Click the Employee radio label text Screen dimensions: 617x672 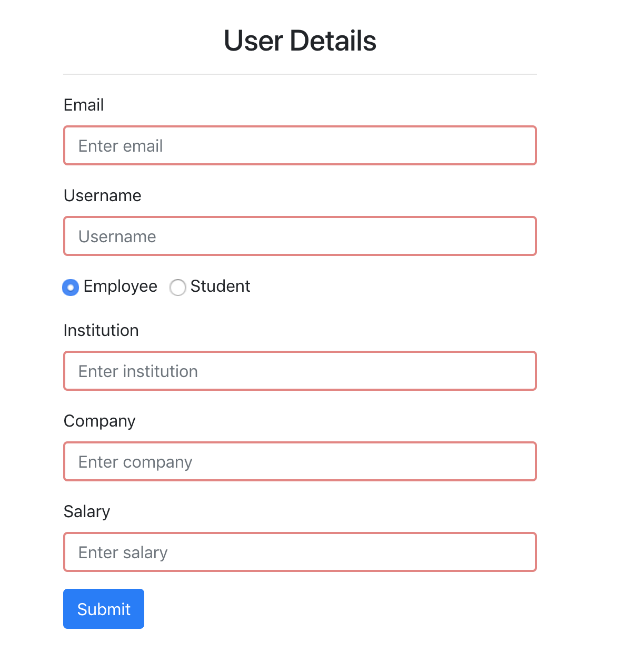coord(121,286)
